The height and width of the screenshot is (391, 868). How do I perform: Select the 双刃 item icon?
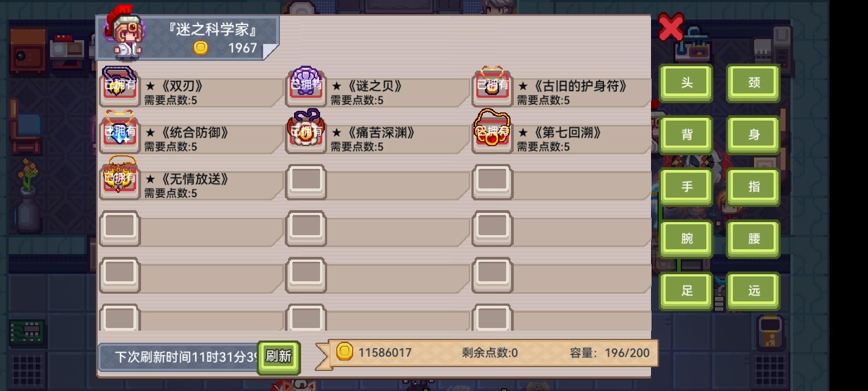pyautogui.click(x=120, y=87)
